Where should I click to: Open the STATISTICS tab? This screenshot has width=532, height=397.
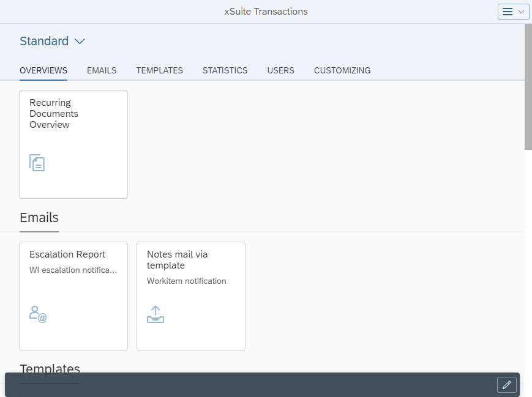pos(225,70)
